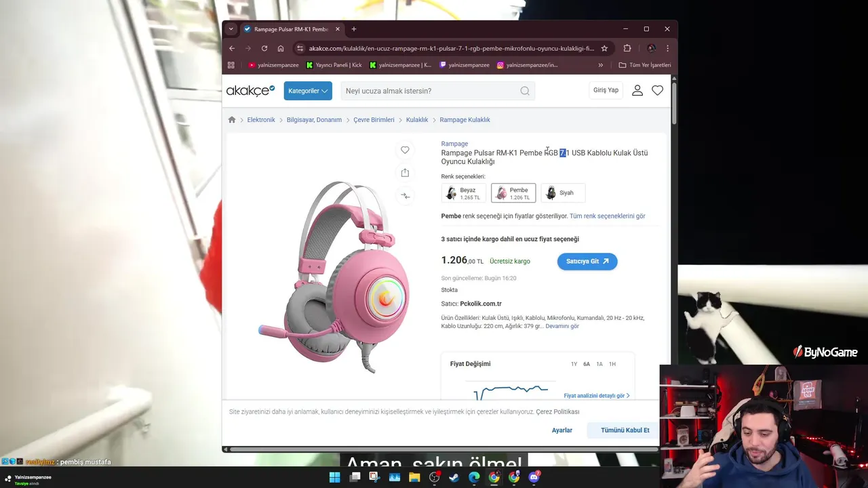The image size is (868, 488).
Task: Show more bookmarks via double chevron
Action: (600, 65)
